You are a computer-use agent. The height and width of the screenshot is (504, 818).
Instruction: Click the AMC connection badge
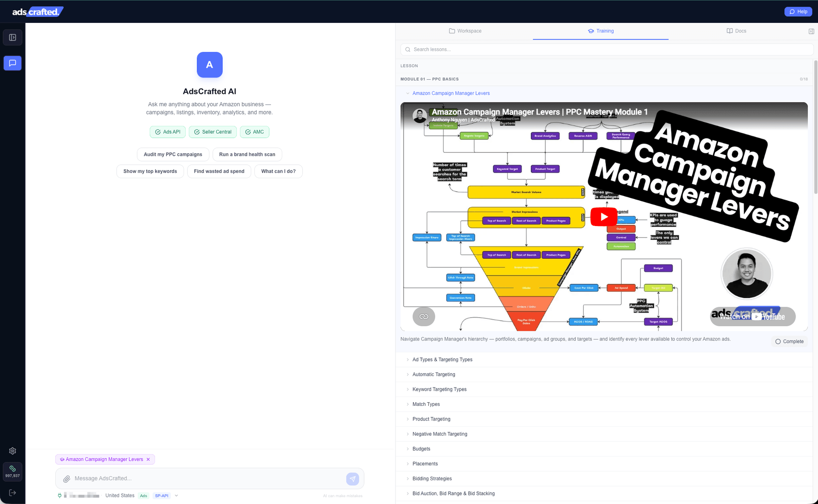coord(254,132)
